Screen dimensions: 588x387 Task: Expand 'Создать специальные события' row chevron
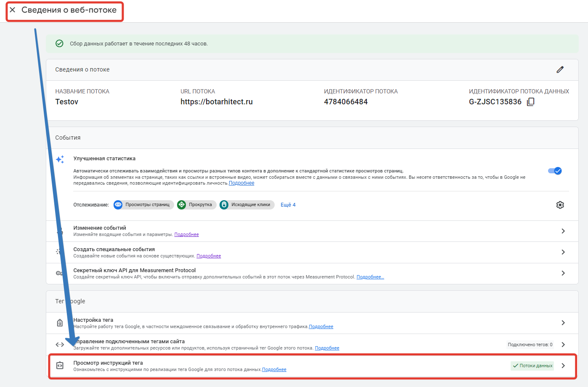(563, 252)
